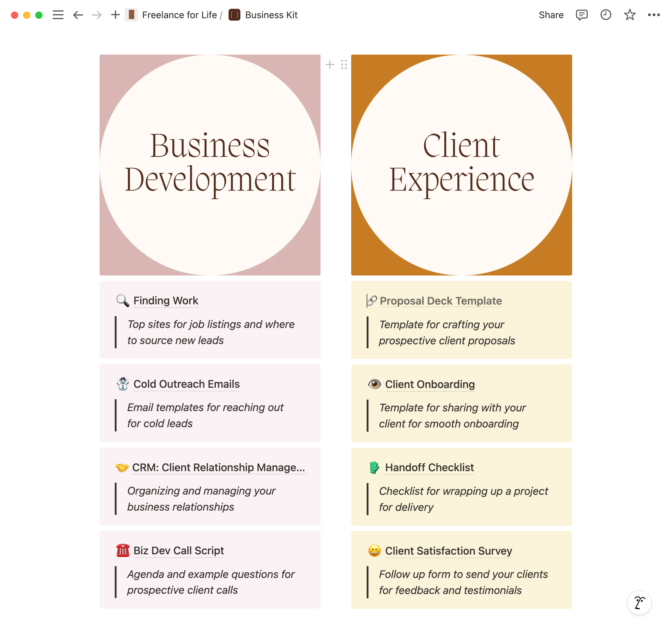This screenshot has height=635, width=672.
Task: Open the three-dot page options menu
Action: click(654, 15)
